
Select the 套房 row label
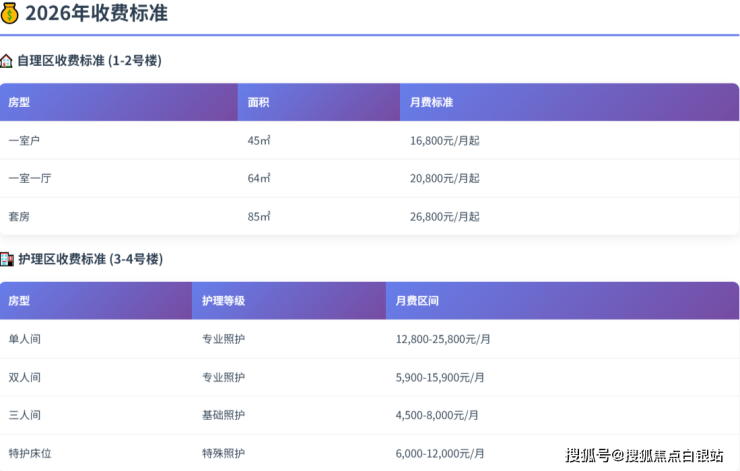click(18, 216)
